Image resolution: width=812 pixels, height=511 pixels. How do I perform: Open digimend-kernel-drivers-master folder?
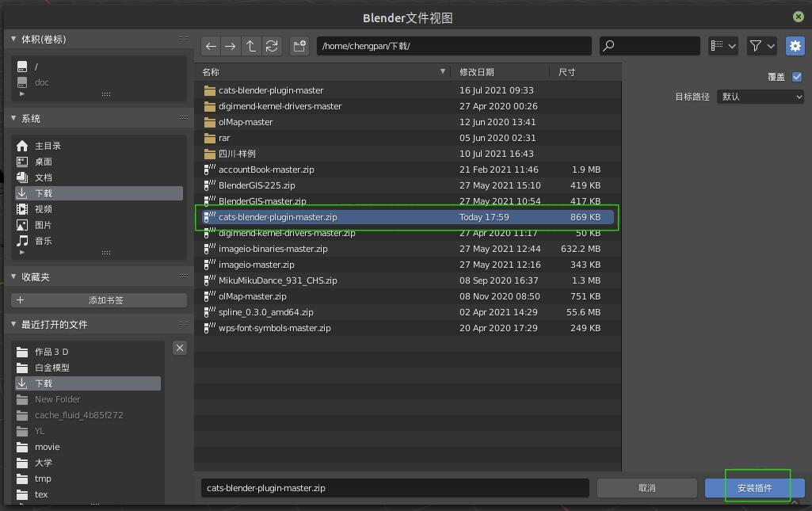(408, 106)
